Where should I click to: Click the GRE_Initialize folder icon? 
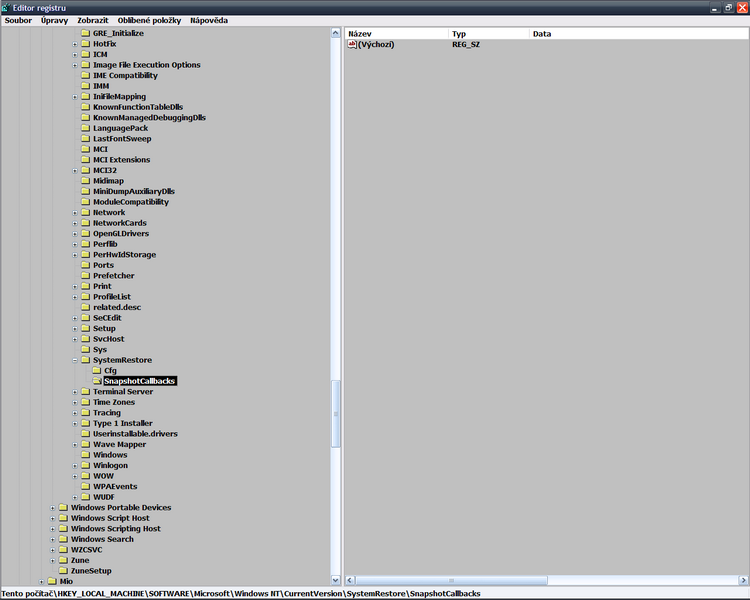pyautogui.click(x=86, y=33)
